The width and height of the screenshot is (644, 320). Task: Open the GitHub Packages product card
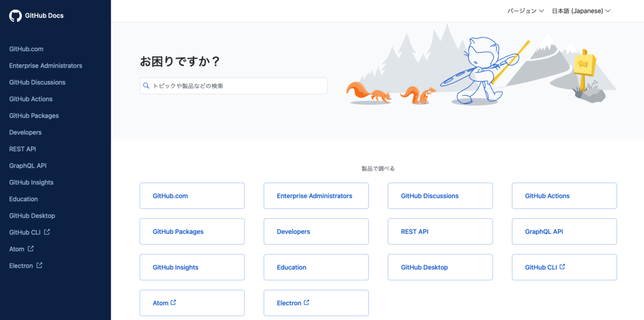pos(192,232)
